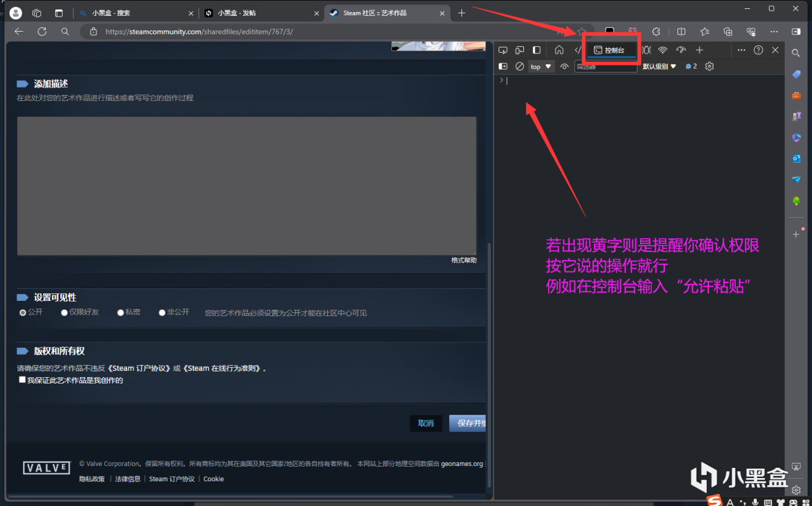The height and width of the screenshot is (506, 812).
Task: Open the DevTools Elements tab
Action: (578, 50)
